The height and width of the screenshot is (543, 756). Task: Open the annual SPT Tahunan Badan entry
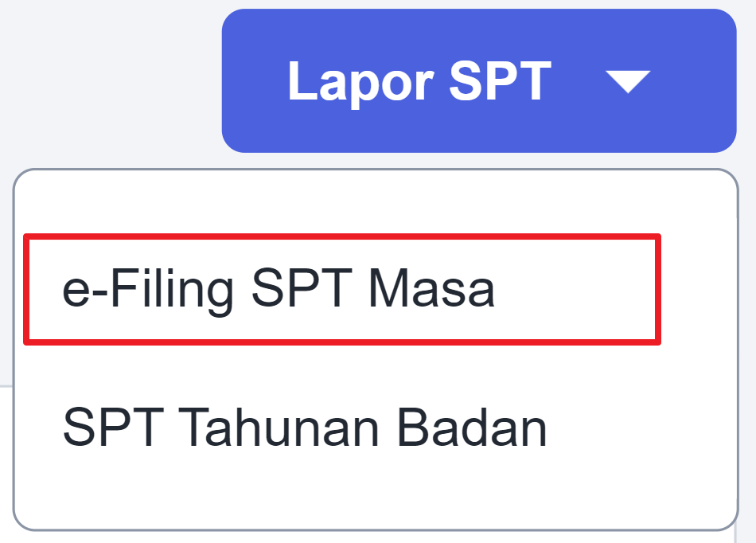[305, 428]
